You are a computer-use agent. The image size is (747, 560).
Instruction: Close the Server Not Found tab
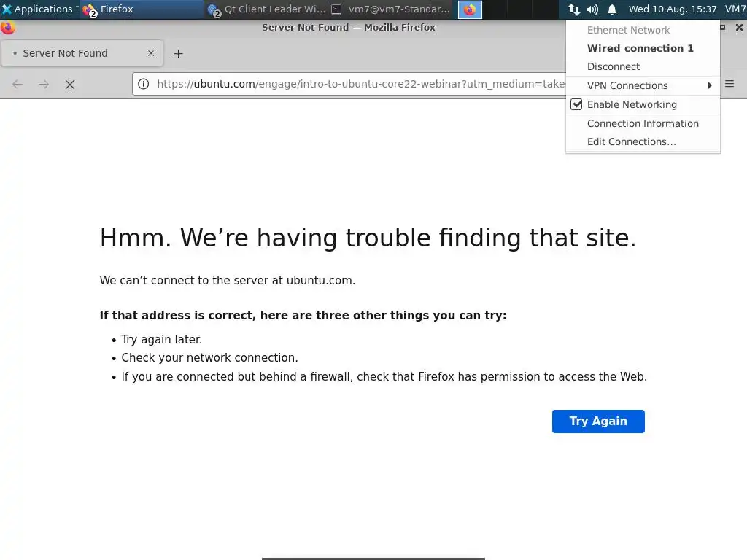point(151,53)
